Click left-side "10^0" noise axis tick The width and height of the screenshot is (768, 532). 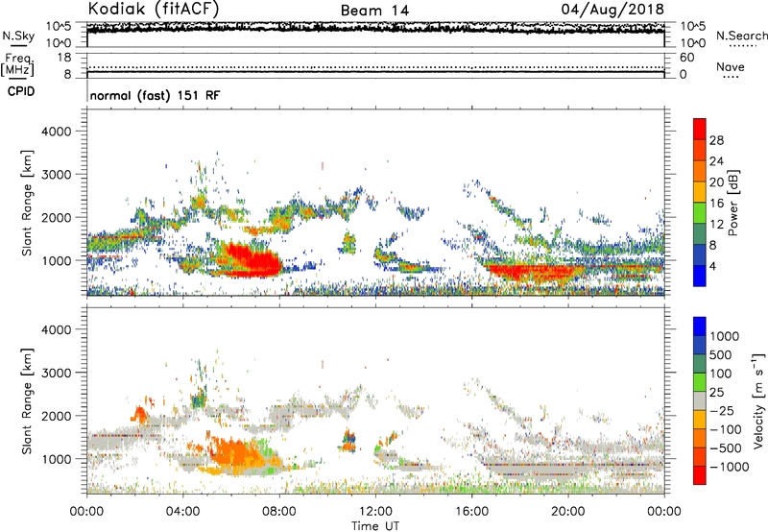59,43
